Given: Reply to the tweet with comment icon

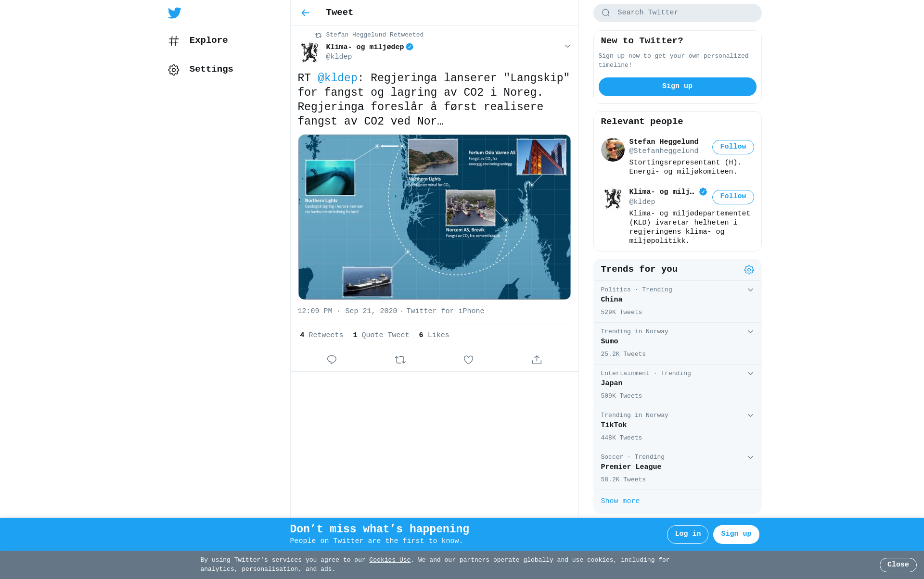Looking at the screenshot, I should coord(332,360).
